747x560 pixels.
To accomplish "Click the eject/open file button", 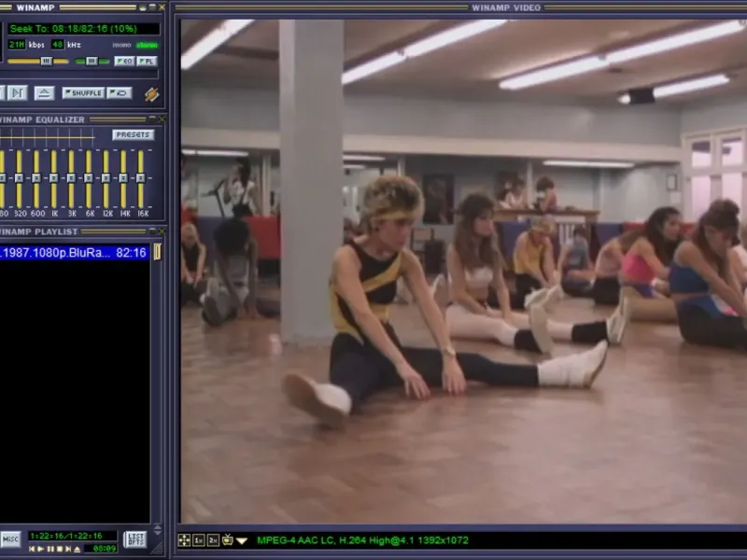I will [44, 92].
